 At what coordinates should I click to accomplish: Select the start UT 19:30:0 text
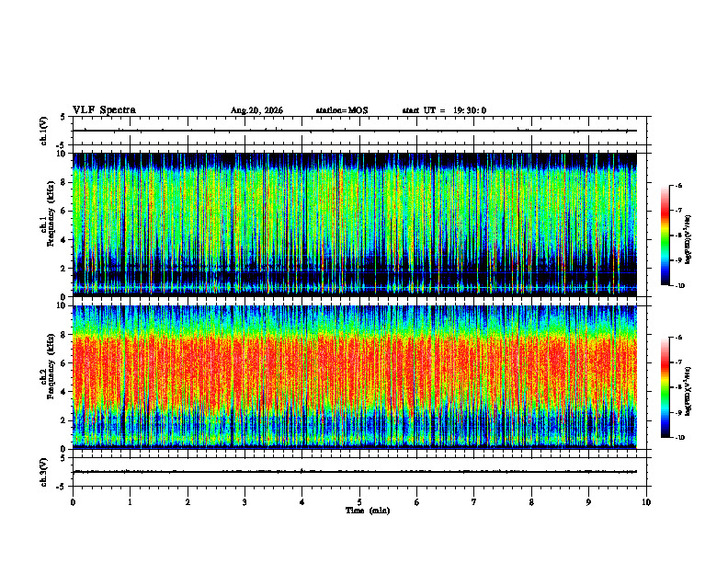(x=444, y=110)
